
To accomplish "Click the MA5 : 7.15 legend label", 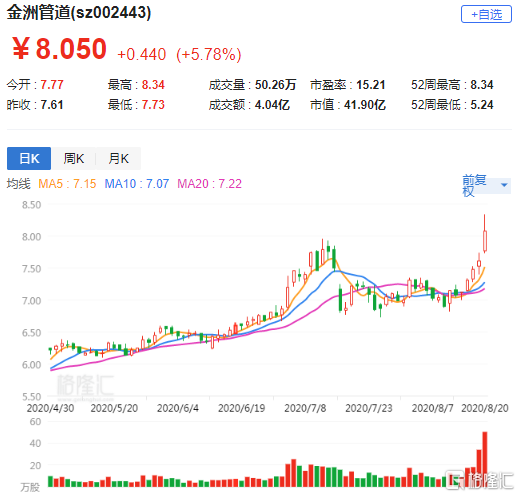I will (67, 184).
